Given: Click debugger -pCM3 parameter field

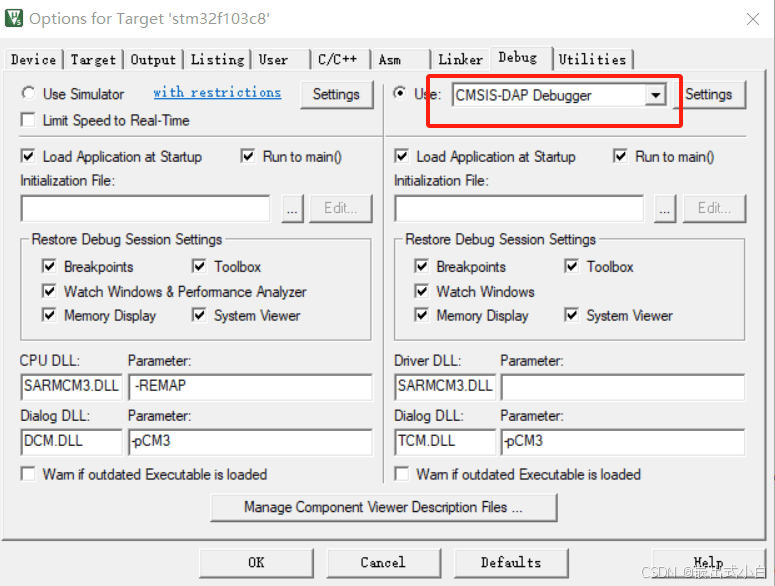Looking at the screenshot, I should pyautogui.click(x=623, y=441).
